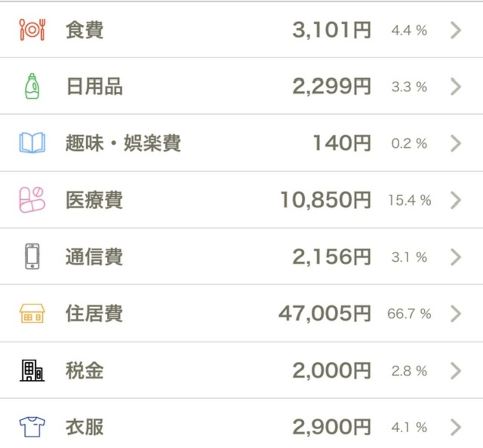Select the 税金 category label
The width and height of the screenshot is (483, 448).
pyautogui.click(x=85, y=370)
